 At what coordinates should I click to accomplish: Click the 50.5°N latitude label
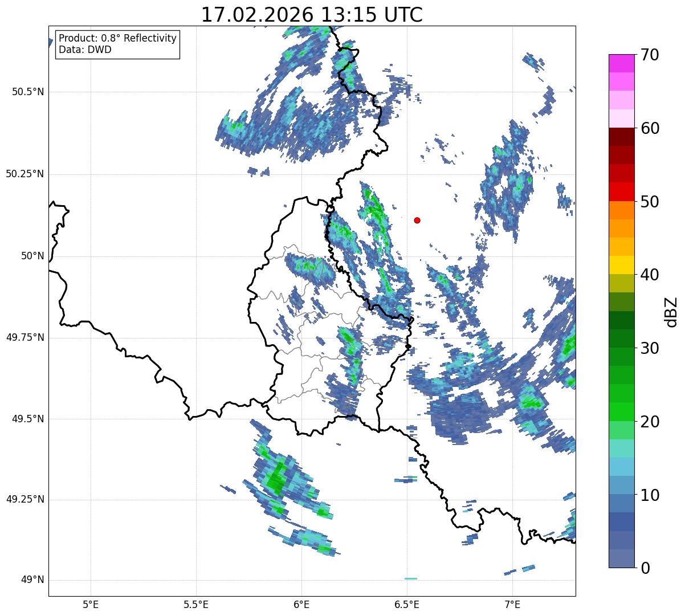pyautogui.click(x=28, y=92)
